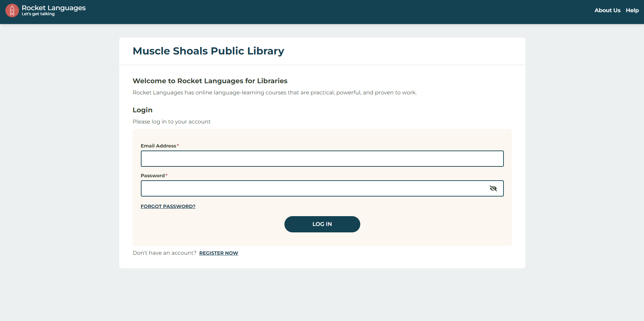Click the language-learning courses description paragraph
The width and height of the screenshot is (644, 321).
[x=274, y=93]
